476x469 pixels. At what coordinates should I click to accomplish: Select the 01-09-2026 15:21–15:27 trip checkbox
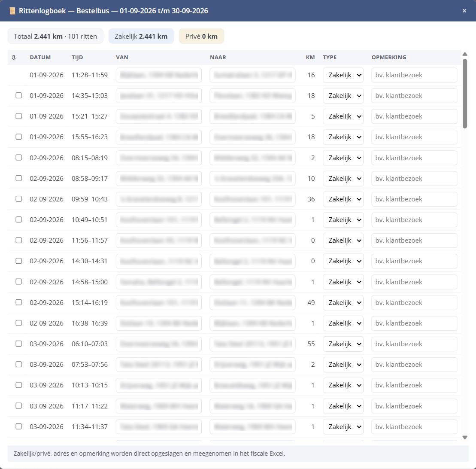tap(18, 116)
